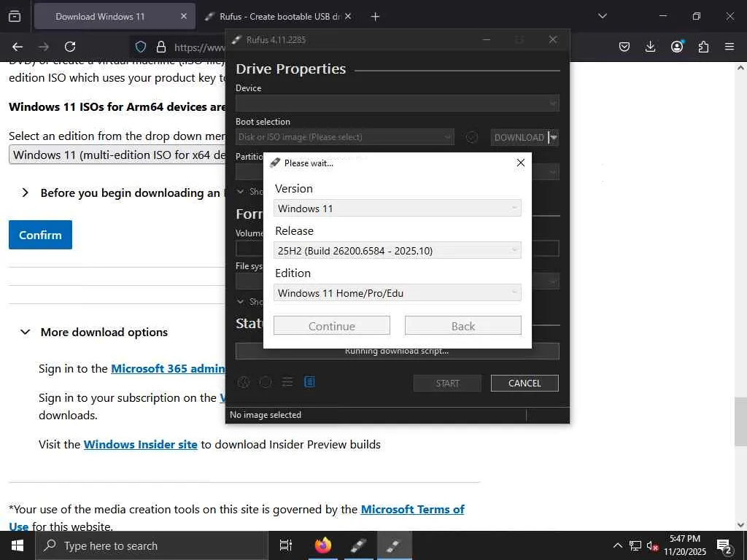Click Firefox forward arrow
The image size is (747, 560).
44,47
